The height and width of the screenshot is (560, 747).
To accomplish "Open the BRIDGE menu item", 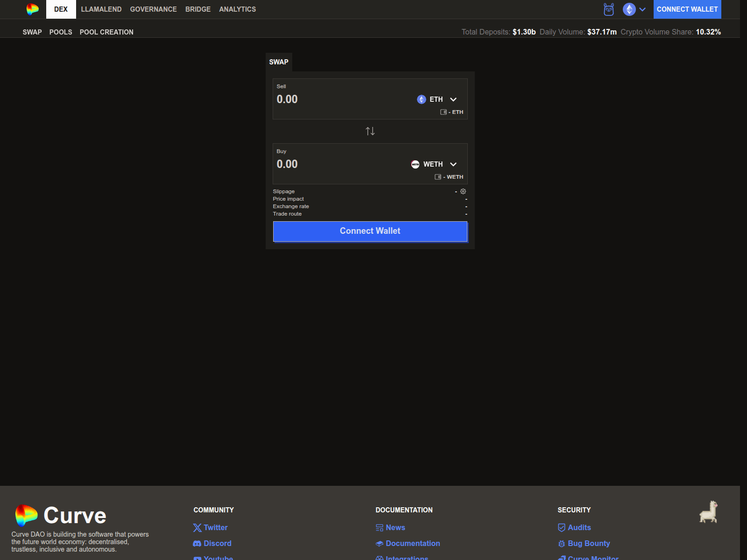I will point(198,9).
